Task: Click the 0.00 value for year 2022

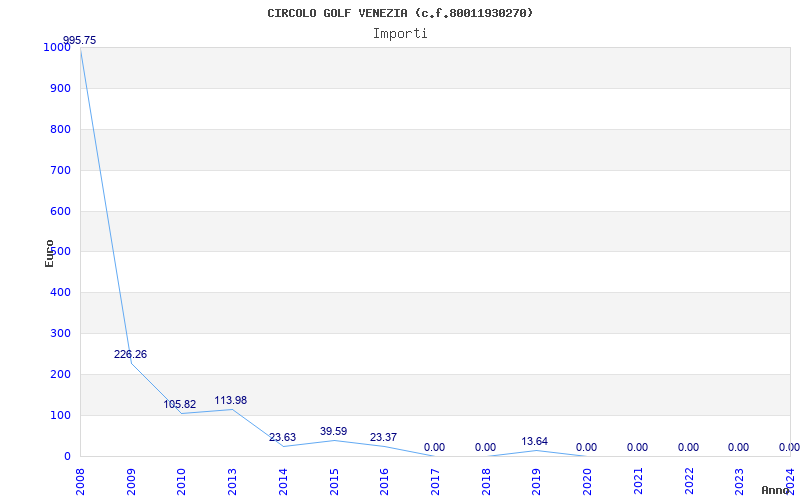Action: (688, 447)
